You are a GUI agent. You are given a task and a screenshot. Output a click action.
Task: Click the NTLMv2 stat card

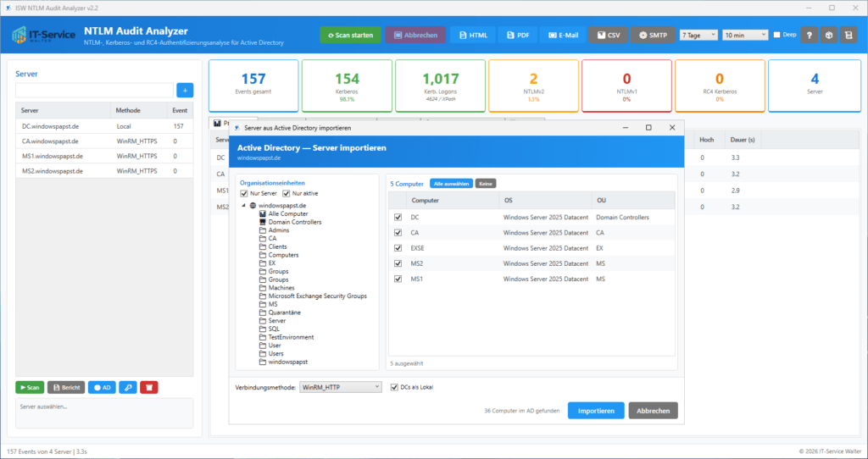[x=533, y=86]
